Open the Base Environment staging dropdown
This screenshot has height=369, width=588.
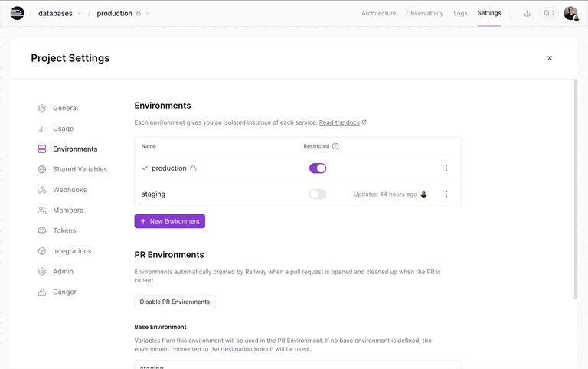click(297, 365)
